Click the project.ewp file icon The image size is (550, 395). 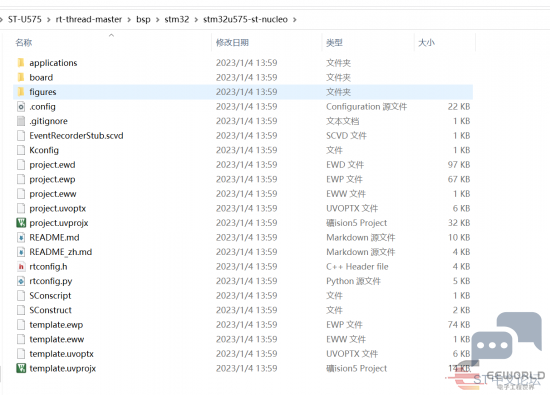(x=21, y=179)
